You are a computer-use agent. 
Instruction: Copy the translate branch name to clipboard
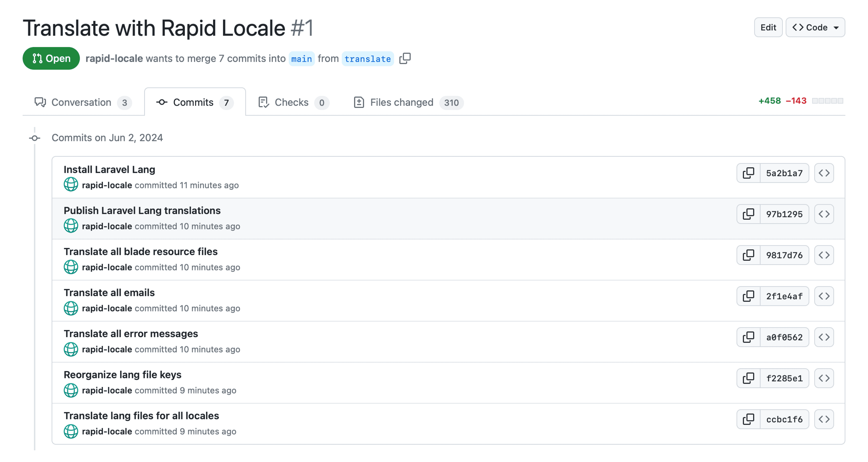click(x=405, y=58)
